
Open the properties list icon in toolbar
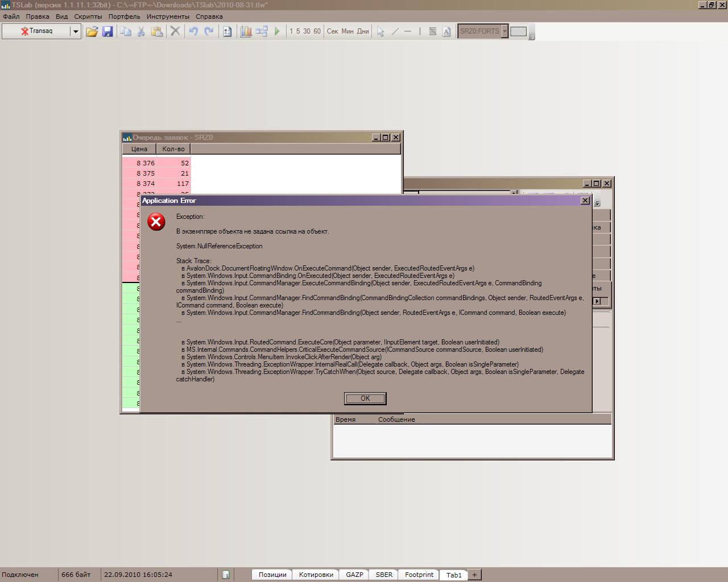point(227,31)
